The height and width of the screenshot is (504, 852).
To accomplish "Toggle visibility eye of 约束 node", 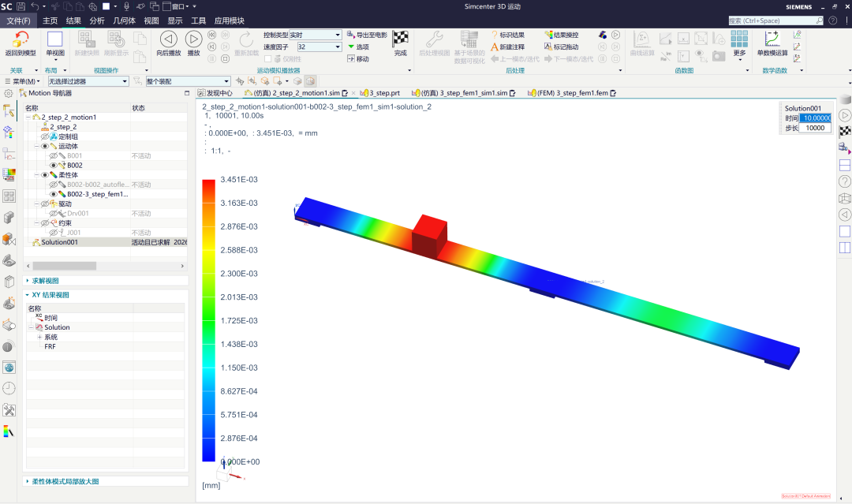I will click(44, 222).
